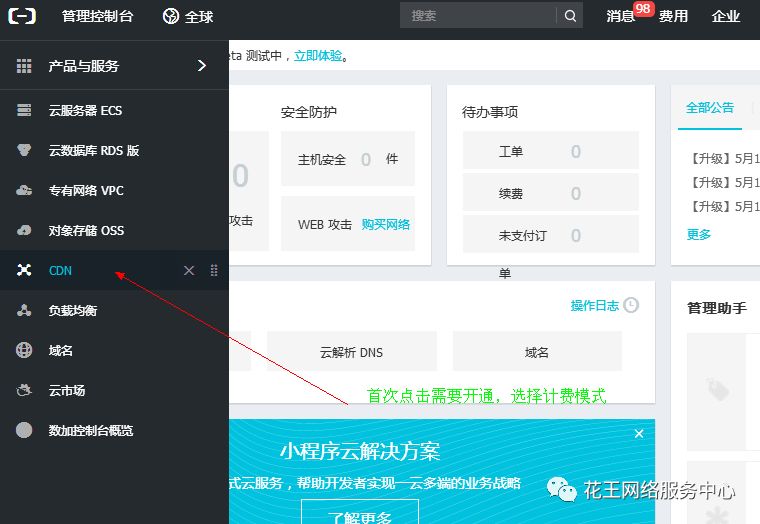Open 云数据库 RDS 版 from sidebar
The width and height of the screenshot is (760, 524).
click(94, 150)
